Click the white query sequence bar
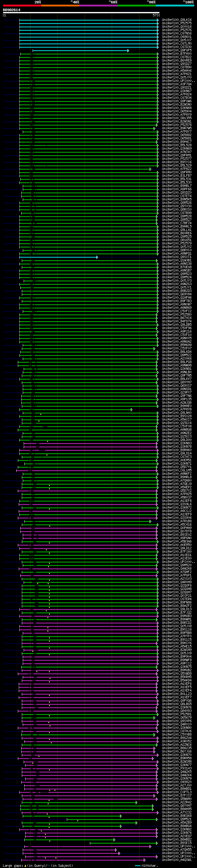The width and height of the screenshot is (197, 868). (81, 12)
